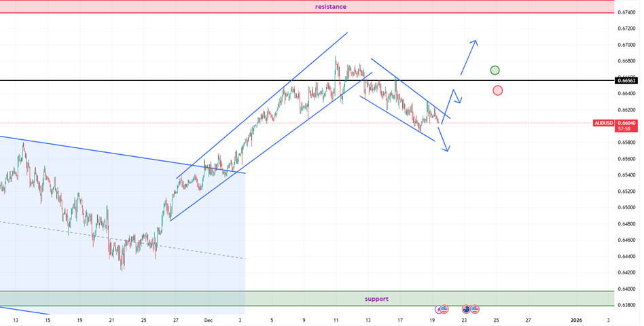Click the '2026' label on the time axis
The image size is (644, 326).
[576, 319]
